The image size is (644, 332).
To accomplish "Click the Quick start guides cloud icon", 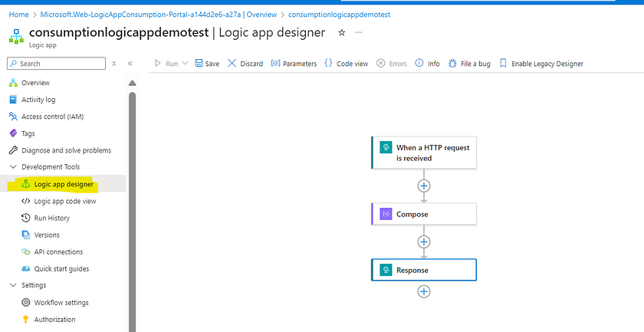I will (x=26, y=268).
